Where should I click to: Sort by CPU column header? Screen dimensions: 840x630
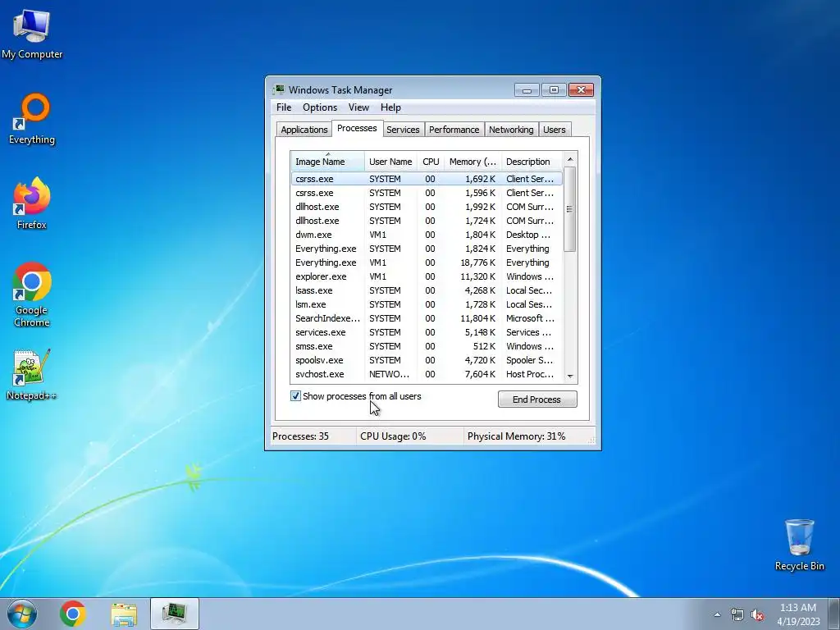(431, 162)
